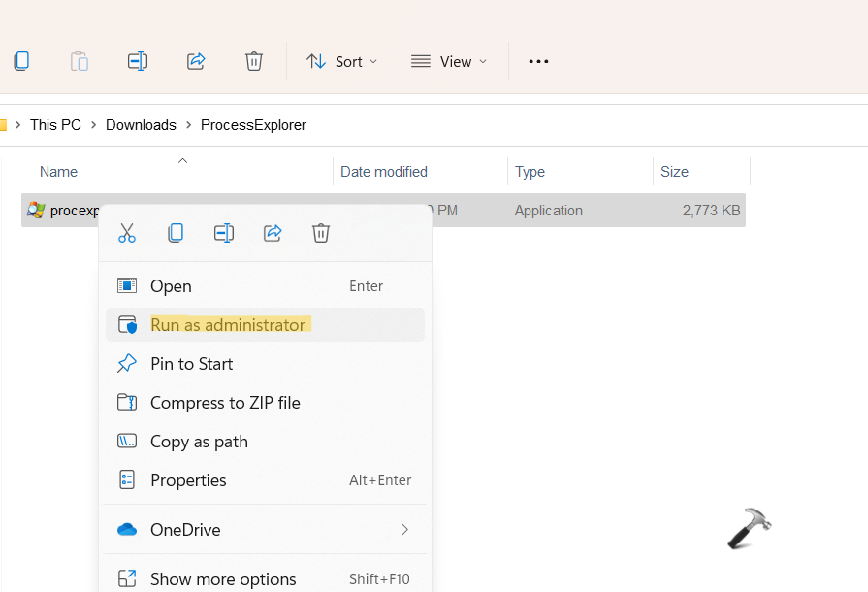The image size is (868, 592).
Task: Expand the OneDrive submenu
Action: point(264,530)
